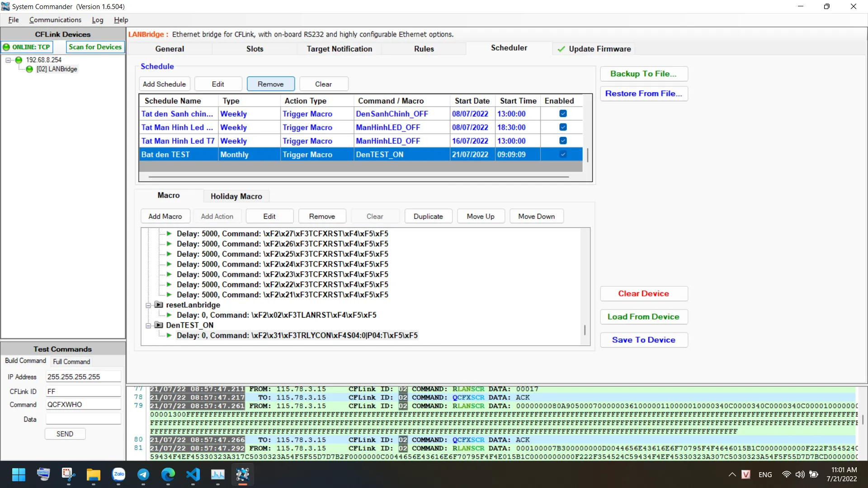Toggle Enabled checkbox for Tat Man Hinh Led T7
The image size is (868, 488).
tap(563, 141)
